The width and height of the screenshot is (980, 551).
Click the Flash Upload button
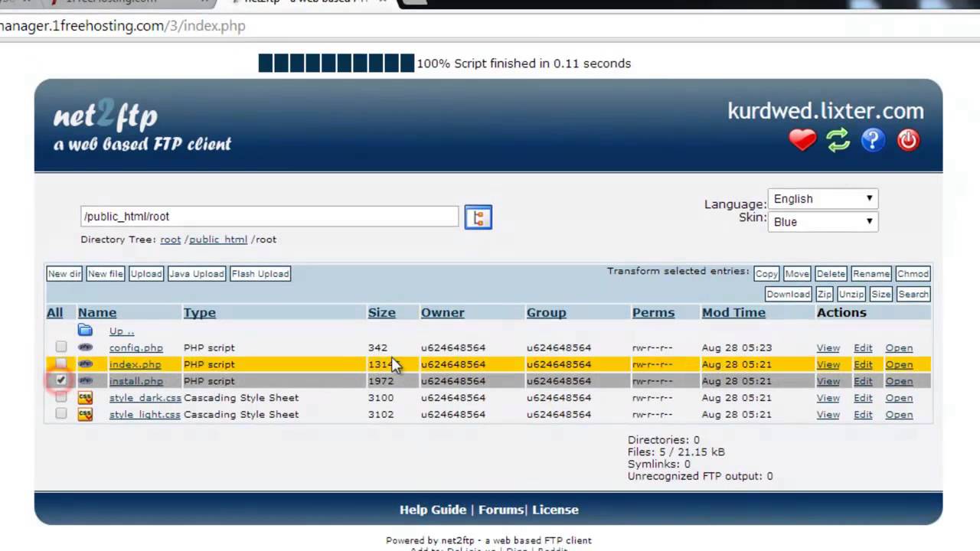[260, 274]
